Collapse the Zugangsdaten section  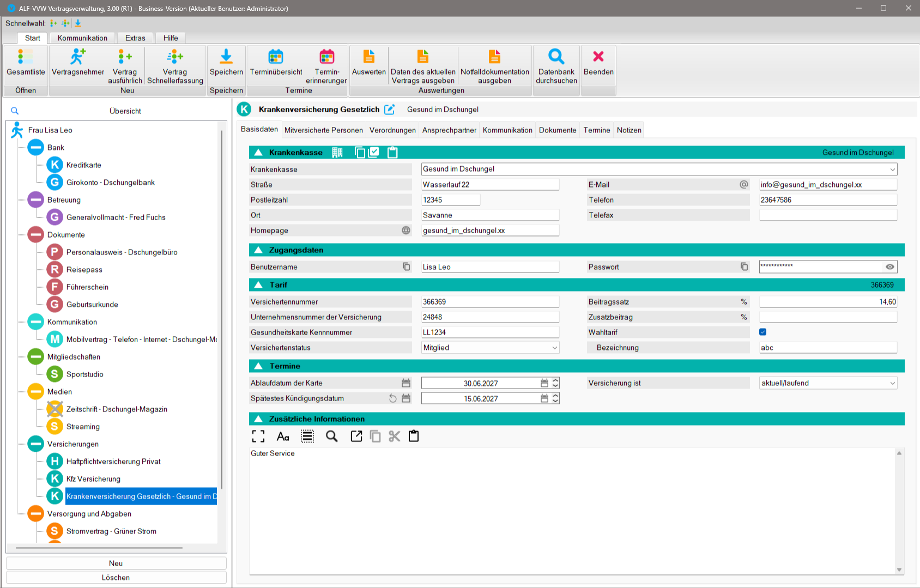point(258,250)
